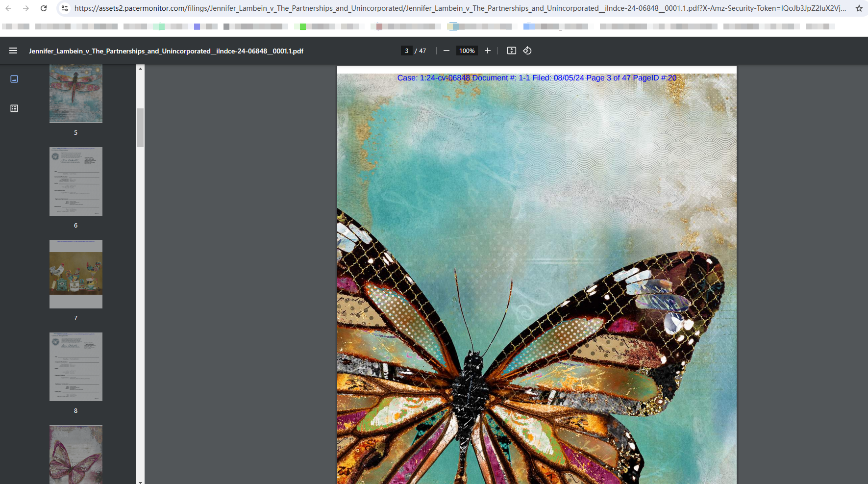
Task: Show the thumbnails view in sidebar
Action: pyautogui.click(x=14, y=79)
